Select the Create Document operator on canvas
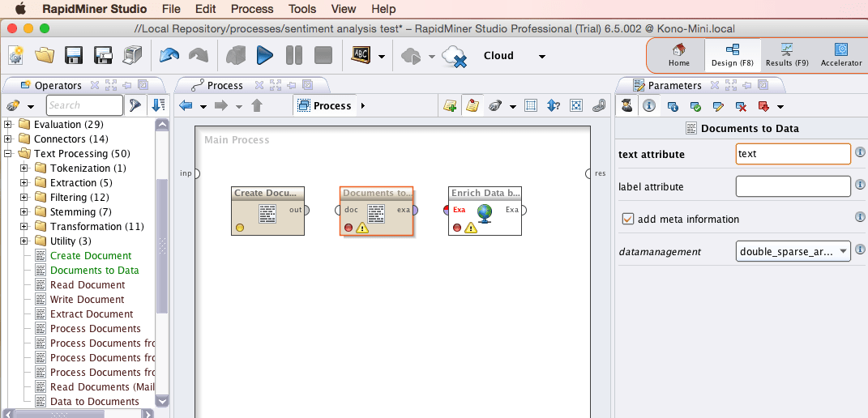868x418 pixels. pyautogui.click(x=268, y=211)
